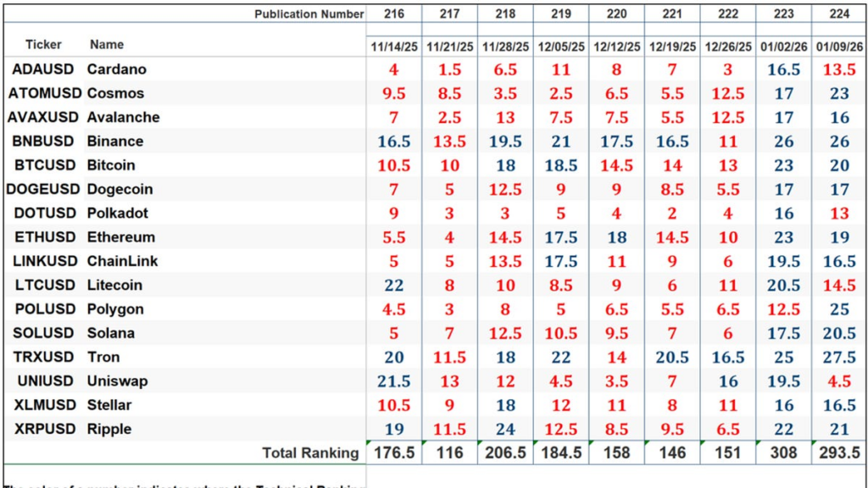Select the Avalanche name cell

click(123, 117)
